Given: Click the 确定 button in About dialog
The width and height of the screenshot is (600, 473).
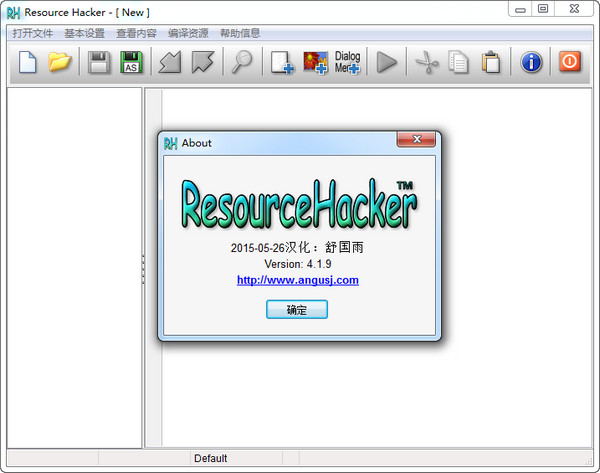Looking at the screenshot, I should coord(297,309).
